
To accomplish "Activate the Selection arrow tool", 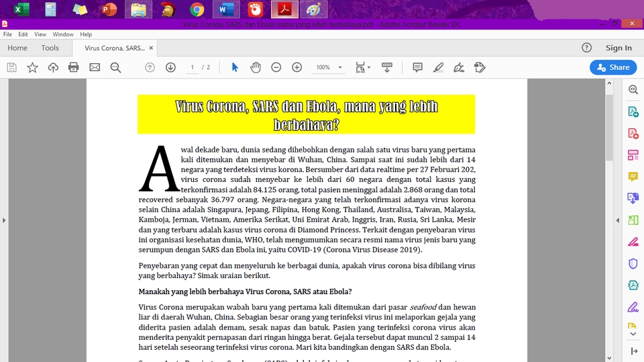I will [x=235, y=67].
